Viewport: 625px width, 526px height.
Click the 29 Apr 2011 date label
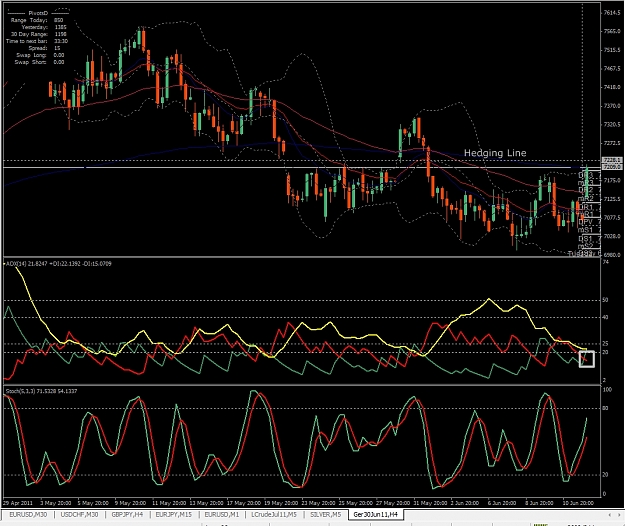(x=18, y=503)
